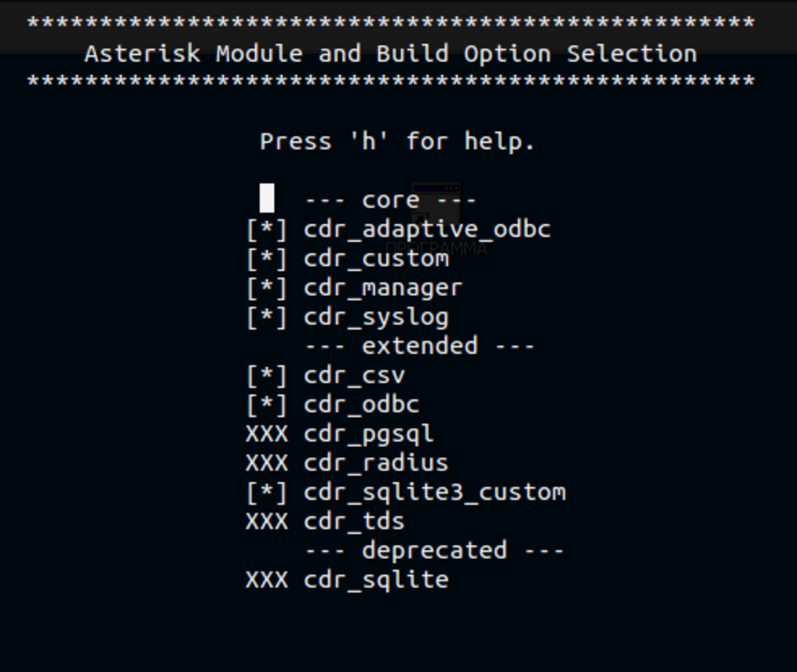Click the XXX marker beside cdr_tds
The image size is (797, 672).
(267, 522)
